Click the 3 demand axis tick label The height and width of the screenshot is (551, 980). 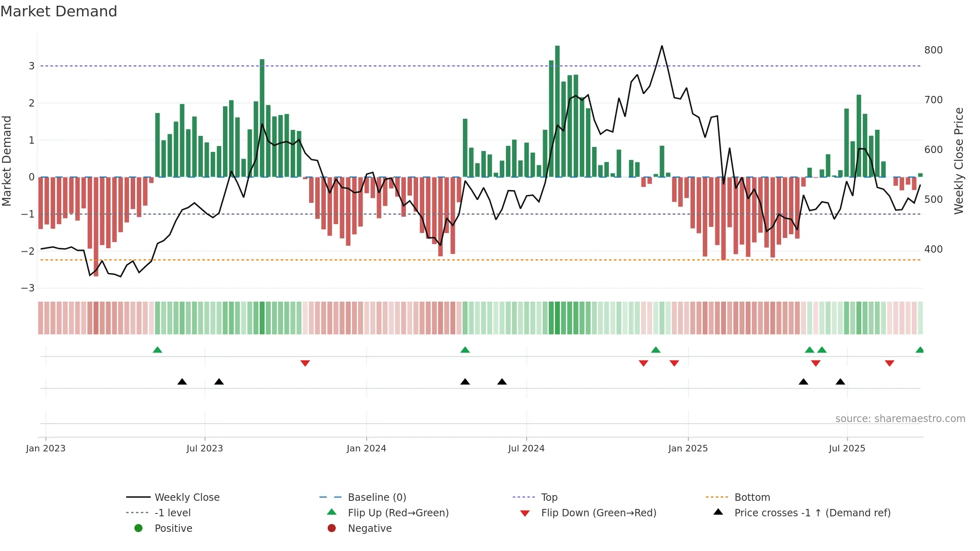tap(31, 66)
